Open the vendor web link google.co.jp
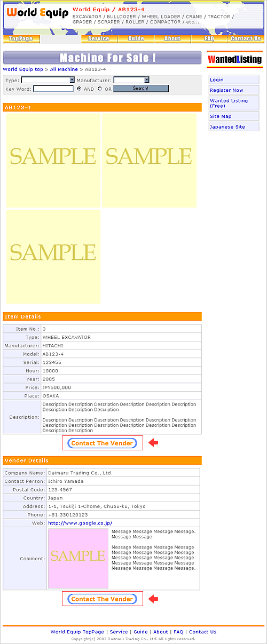The image size is (267, 644). point(80,523)
